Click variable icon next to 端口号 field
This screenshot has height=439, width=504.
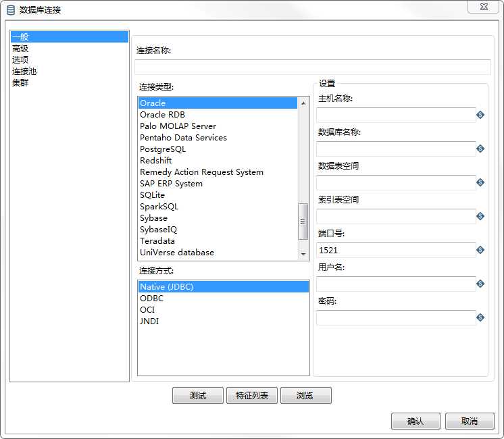pyautogui.click(x=480, y=250)
